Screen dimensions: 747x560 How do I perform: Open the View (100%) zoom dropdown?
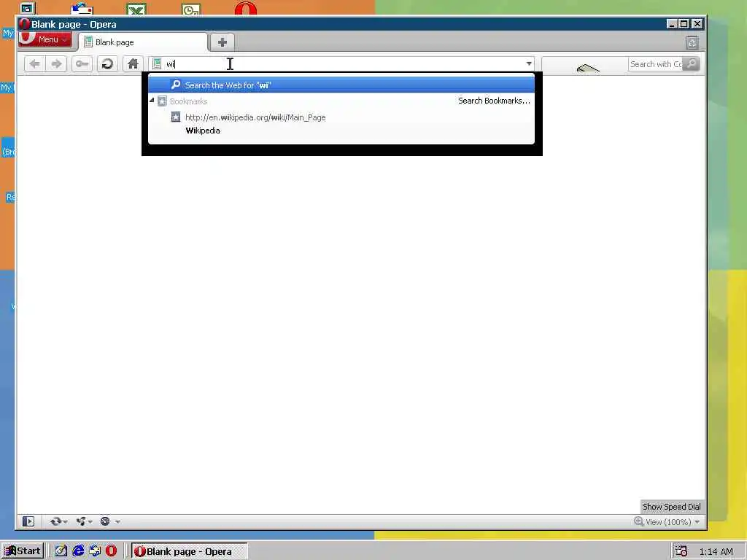(x=673, y=522)
